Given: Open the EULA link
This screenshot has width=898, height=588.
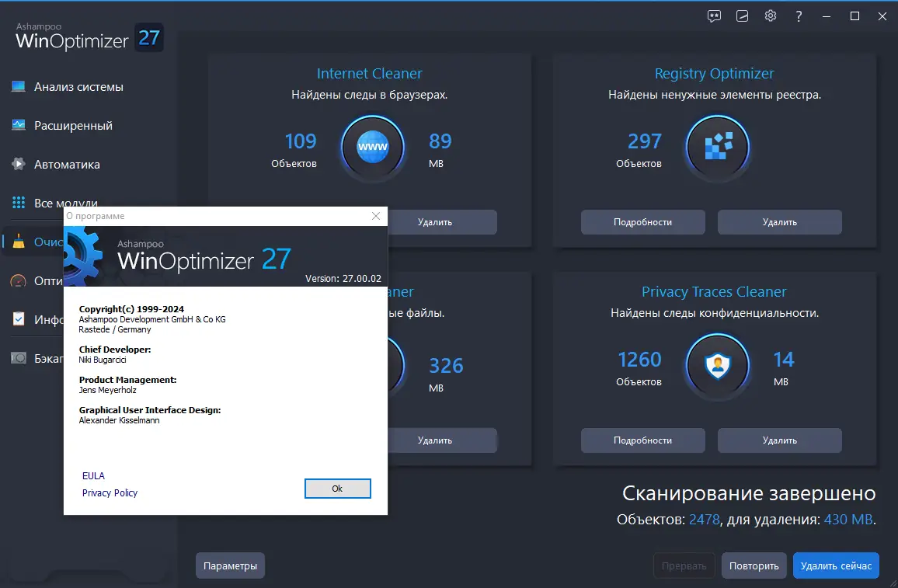Looking at the screenshot, I should [x=93, y=476].
